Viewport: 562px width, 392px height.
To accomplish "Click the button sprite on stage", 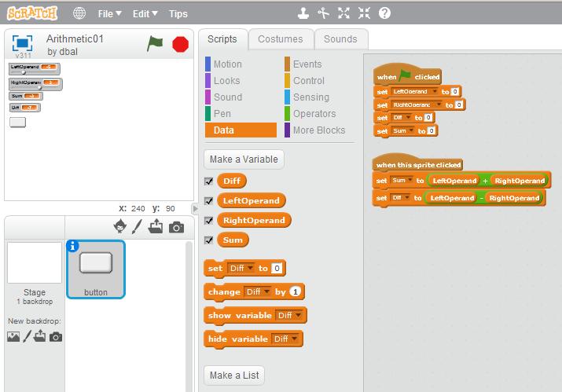I will click(x=17, y=123).
